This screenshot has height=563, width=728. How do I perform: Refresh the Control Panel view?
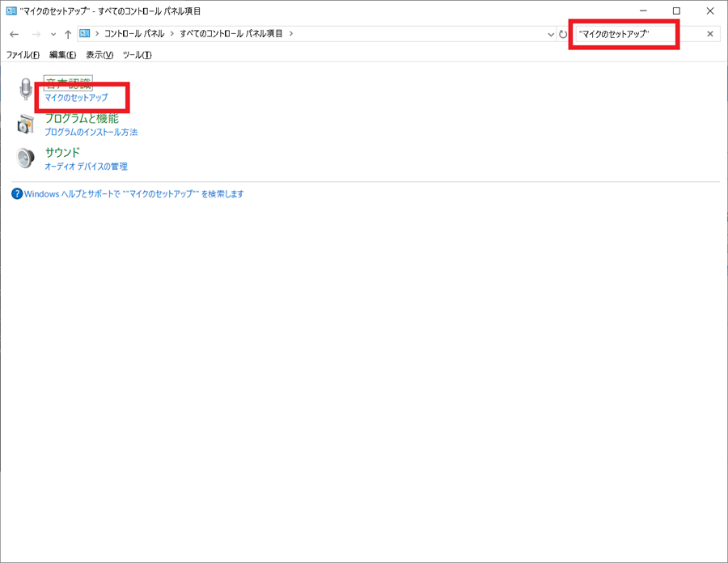tap(563, 34)
